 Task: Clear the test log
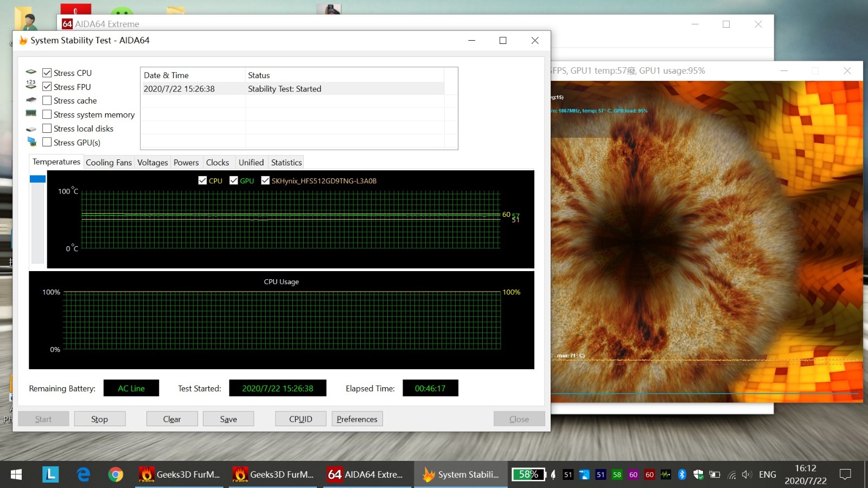coord(172,419)
